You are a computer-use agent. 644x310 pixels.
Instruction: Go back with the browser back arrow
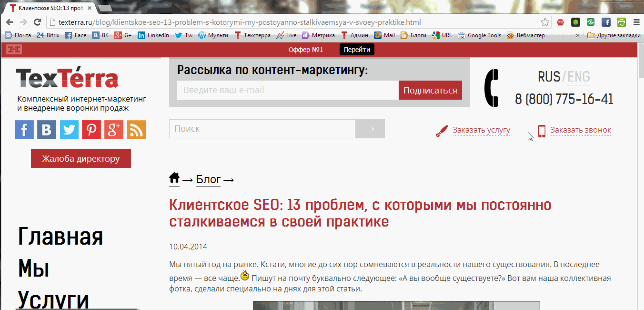(9, 22)
